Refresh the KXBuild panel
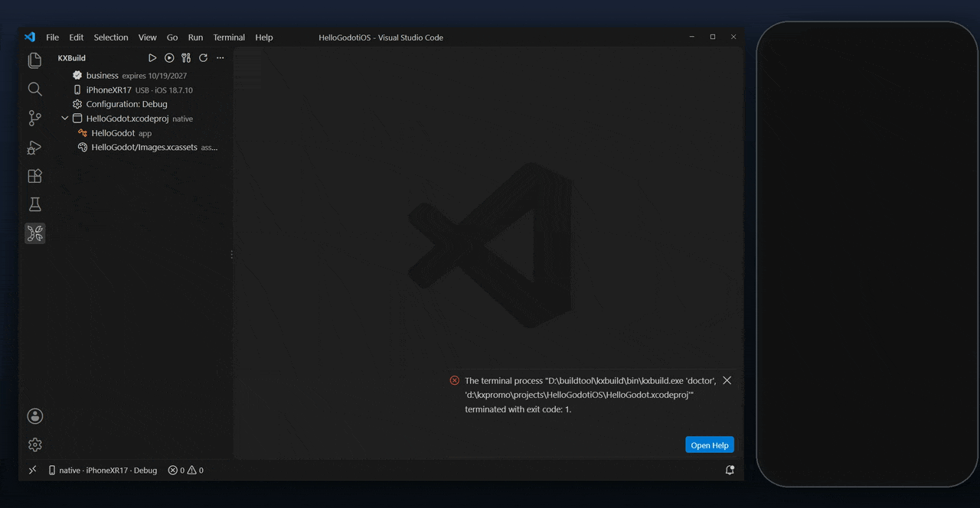 203,58
